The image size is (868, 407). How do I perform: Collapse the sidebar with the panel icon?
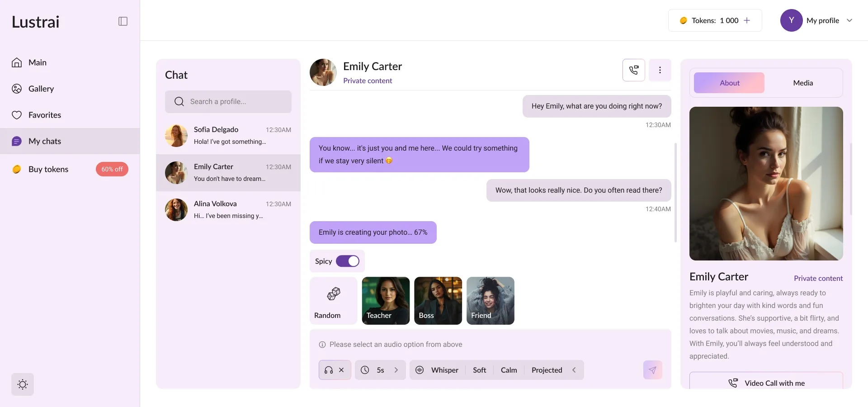coord(123,21)
